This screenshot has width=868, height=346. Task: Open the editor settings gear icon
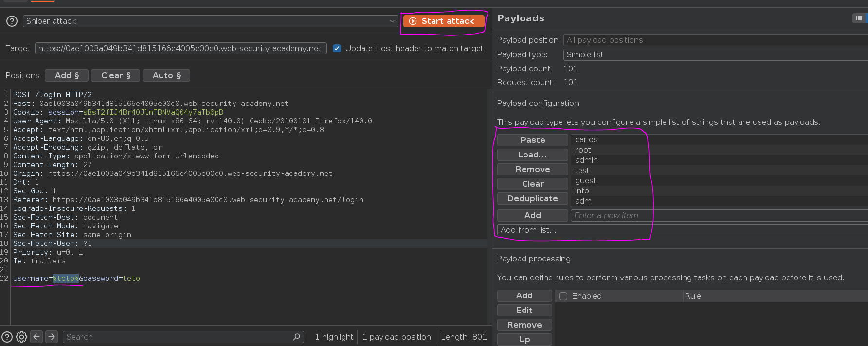(x=21, y=337)
